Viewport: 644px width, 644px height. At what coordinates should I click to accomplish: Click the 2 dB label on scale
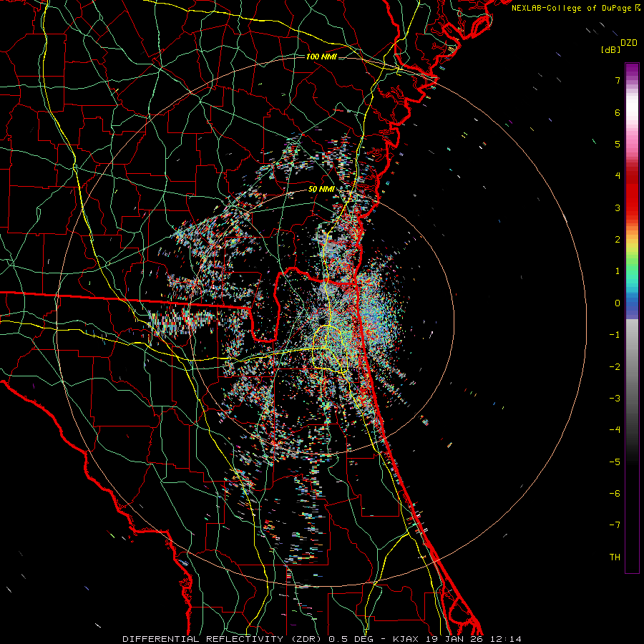[618, 240]
